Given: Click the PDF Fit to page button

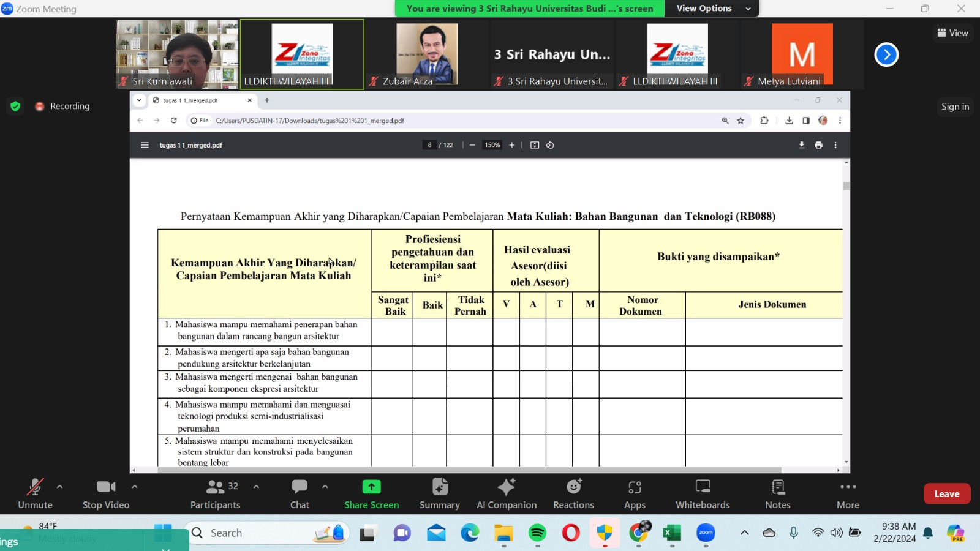Looking at the screenshot, I should tap(535, 145).
